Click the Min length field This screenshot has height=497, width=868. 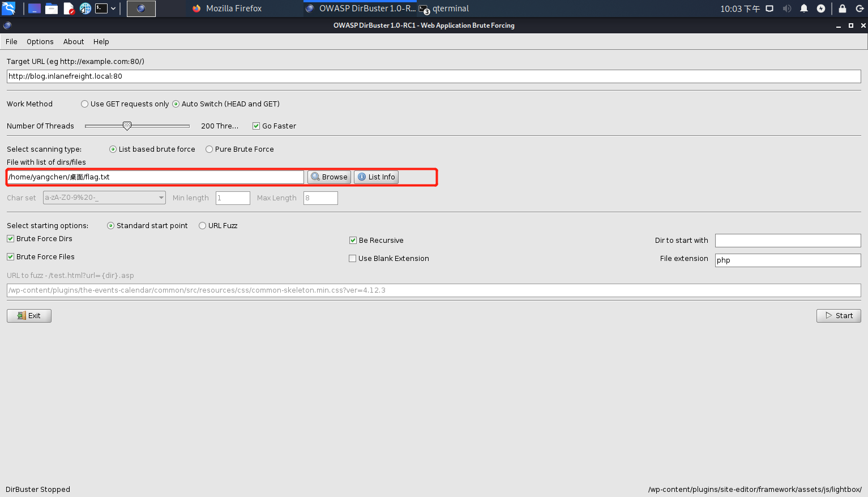tap(233, 198)
